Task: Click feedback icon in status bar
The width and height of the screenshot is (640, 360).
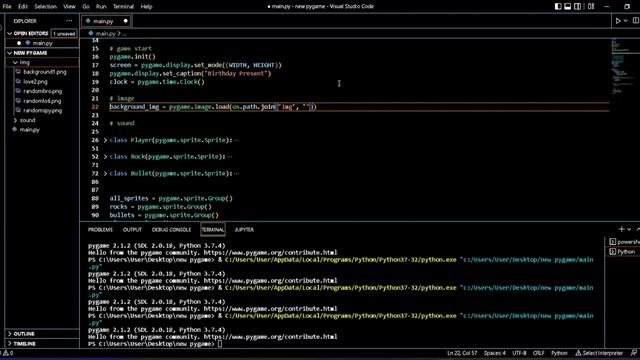Action: [633, 353]
